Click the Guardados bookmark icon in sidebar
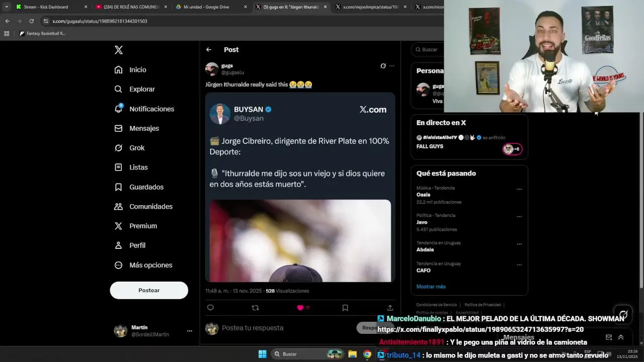644x362 pixels. point(118,187)
